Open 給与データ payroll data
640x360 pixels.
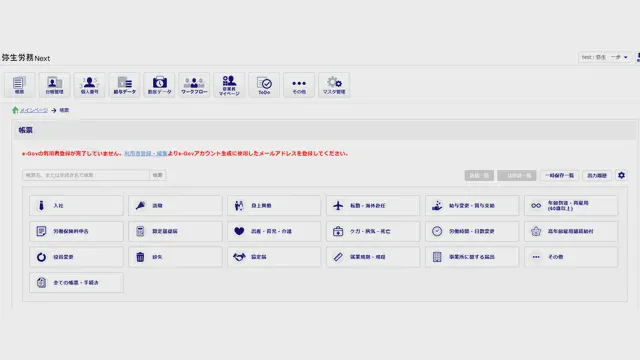pos(124,85)
